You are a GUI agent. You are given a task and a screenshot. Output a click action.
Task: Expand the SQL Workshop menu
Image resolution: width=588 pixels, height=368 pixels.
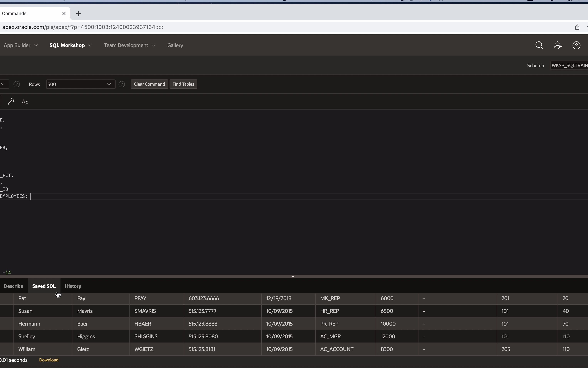click(71, 46)
